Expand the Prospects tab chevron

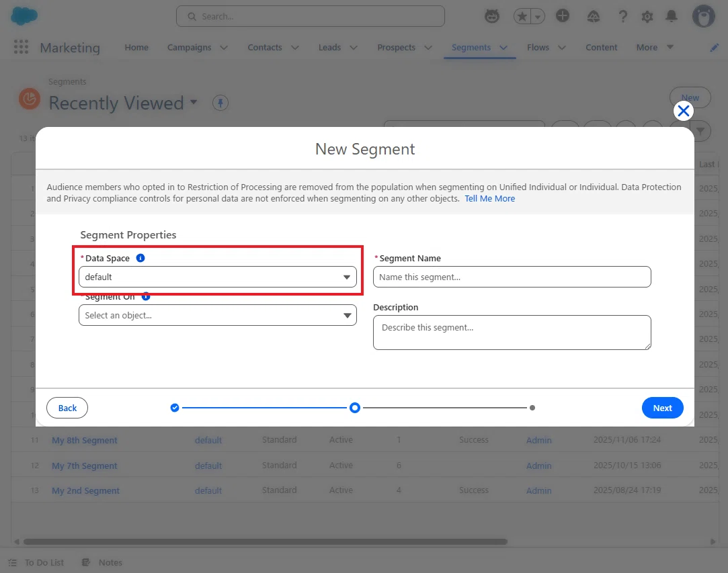click(428, 47)
